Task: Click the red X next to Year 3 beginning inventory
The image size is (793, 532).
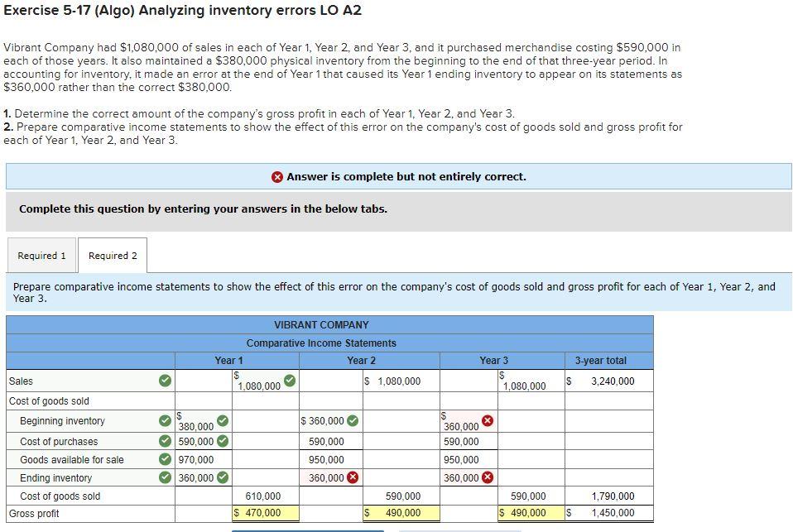Action: pos(488,421)
